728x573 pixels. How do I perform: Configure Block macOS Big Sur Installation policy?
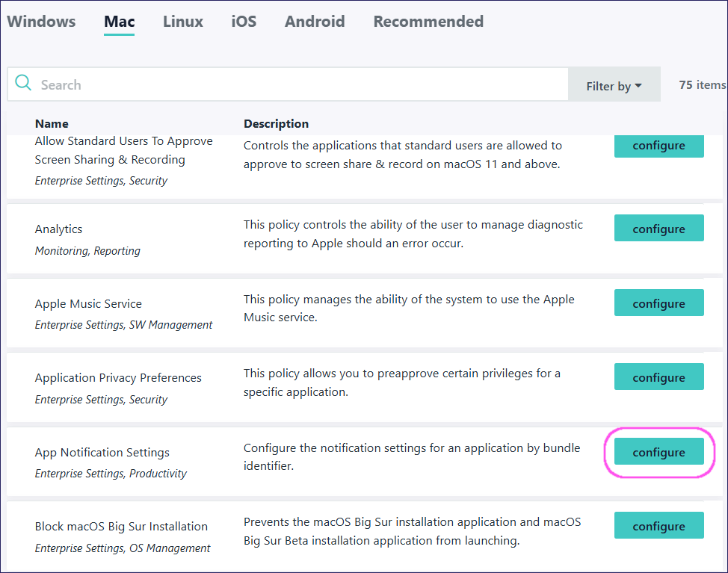point(658,526)
